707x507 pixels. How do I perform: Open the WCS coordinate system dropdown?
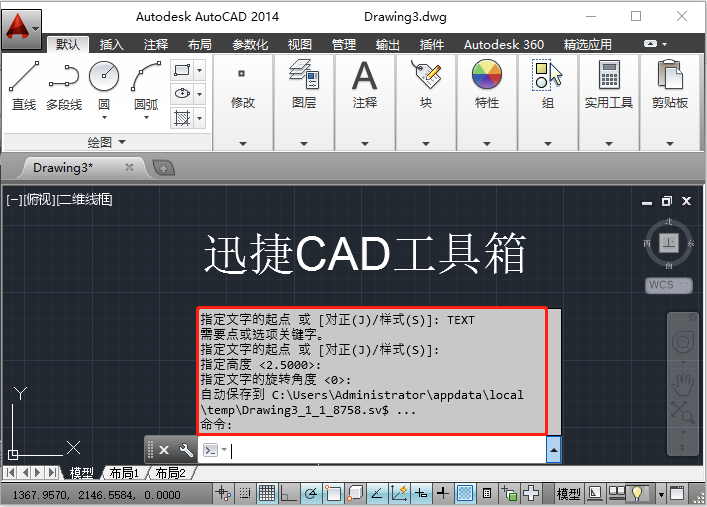pos(668,285)
